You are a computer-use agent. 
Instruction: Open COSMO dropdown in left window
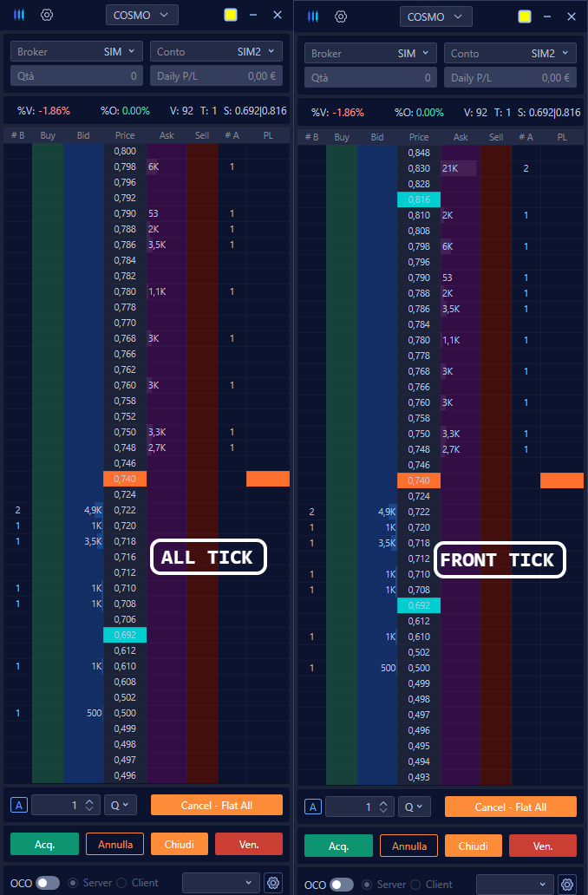pyautogui.click(x=142, y=15)
